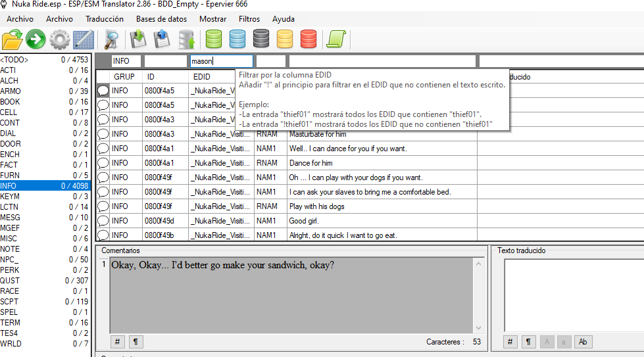This screenshot has width=644, height=357.
Task: Click the gray database with green arrow icon
Action: (186, 39)
